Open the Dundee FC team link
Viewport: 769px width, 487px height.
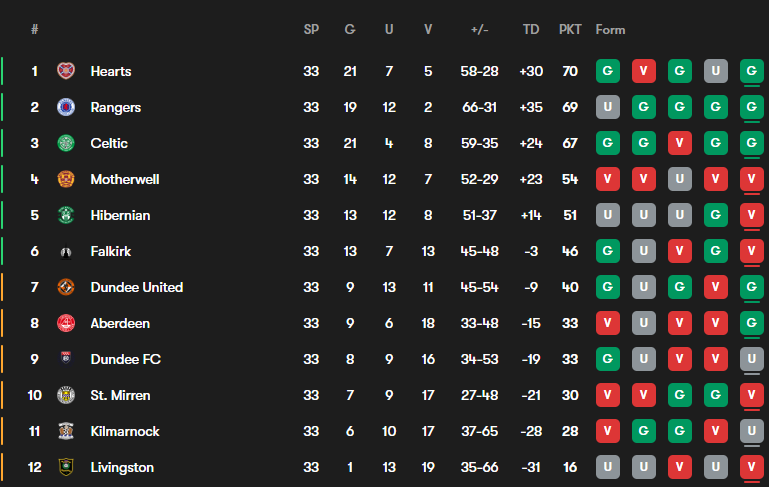(125, 359)
